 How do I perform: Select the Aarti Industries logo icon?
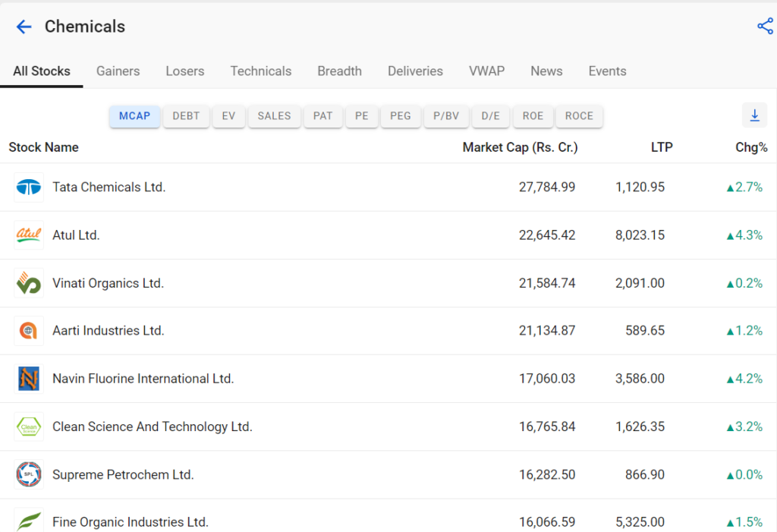pyautogui.click(x=29, y=331)
